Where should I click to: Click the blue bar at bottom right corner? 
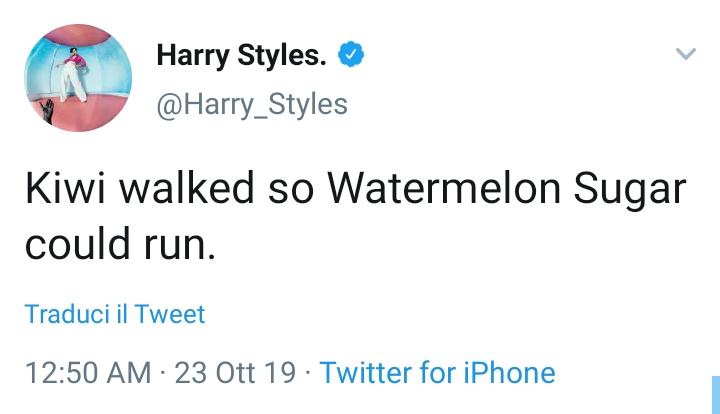715,395
